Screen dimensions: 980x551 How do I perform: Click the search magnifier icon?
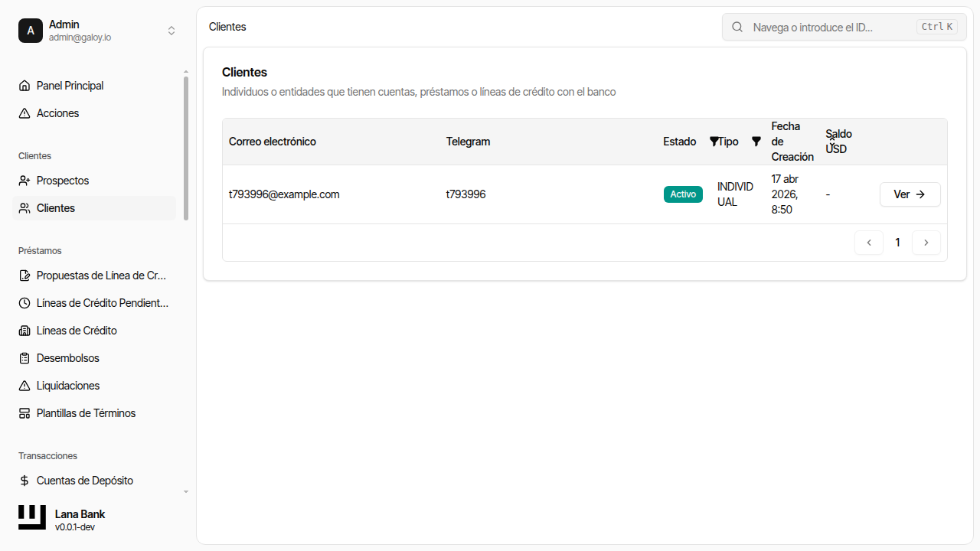[737, 27]
